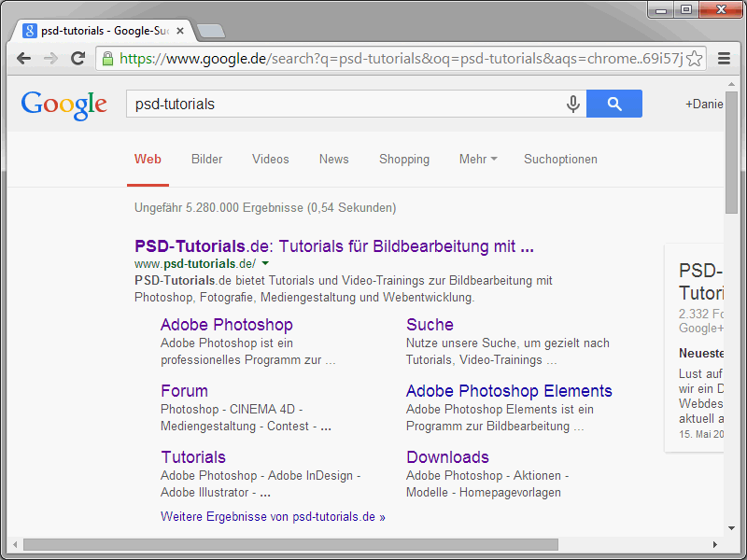Screen dimensions: 747x560
Task: Switch to the Shopping tab
Action: [404, 159]
